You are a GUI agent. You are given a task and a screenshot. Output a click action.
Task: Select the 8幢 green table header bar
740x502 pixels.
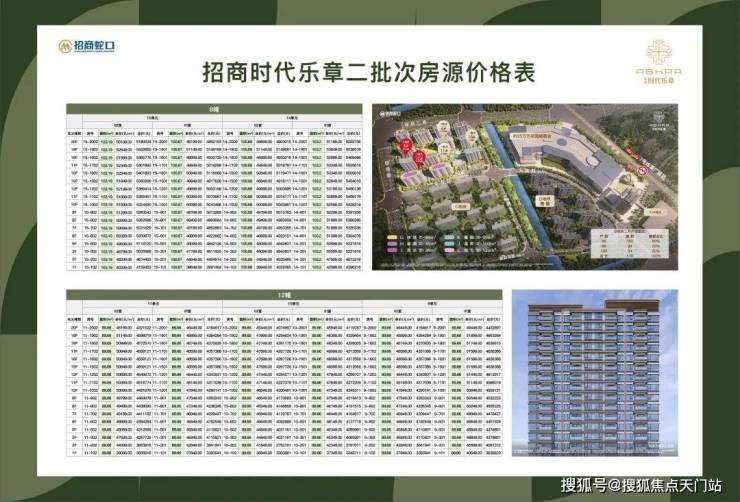coord(214,109)
